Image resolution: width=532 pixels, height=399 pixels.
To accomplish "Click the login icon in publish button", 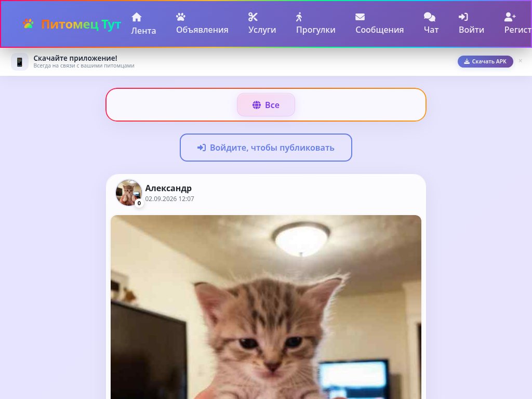I will click(x=202, y=148).
